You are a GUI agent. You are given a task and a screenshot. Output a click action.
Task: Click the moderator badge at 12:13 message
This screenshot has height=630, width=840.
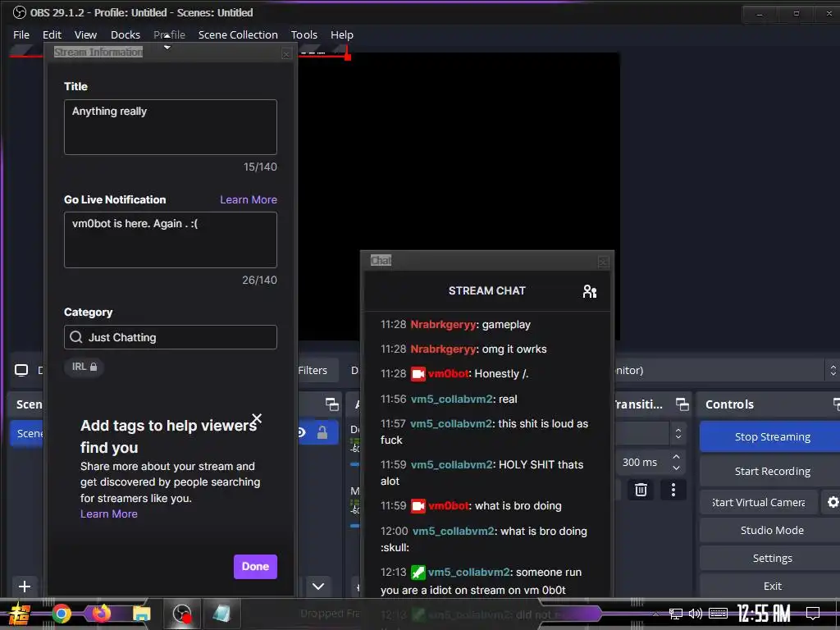click(418, 572)
